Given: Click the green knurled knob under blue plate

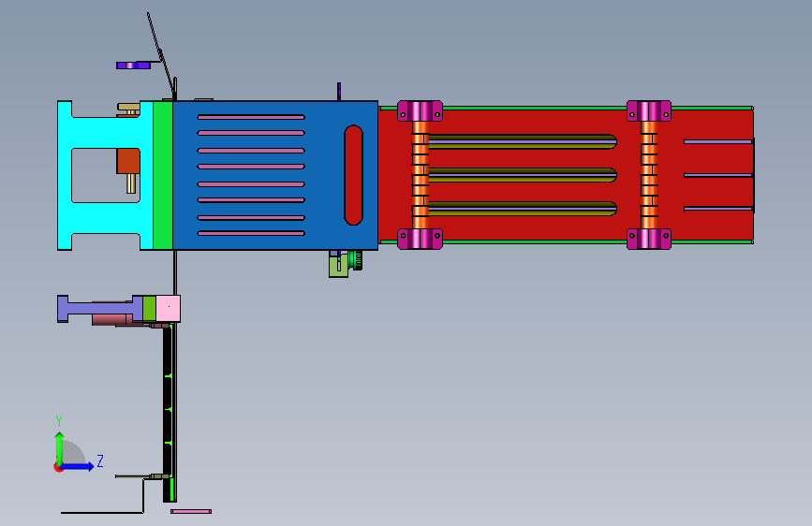Looking at the screenshot, I should click(x=356, y=260).
